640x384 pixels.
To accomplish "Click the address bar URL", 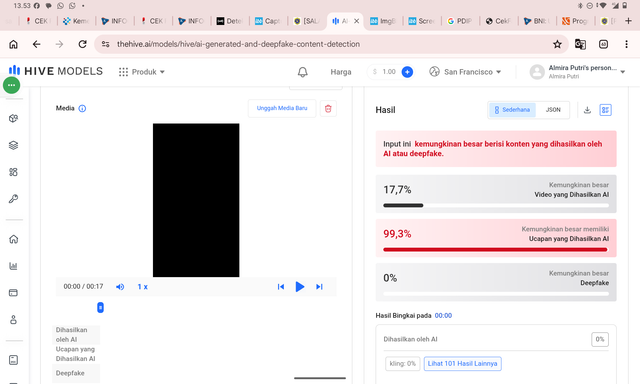I will [x=238, y=44].
